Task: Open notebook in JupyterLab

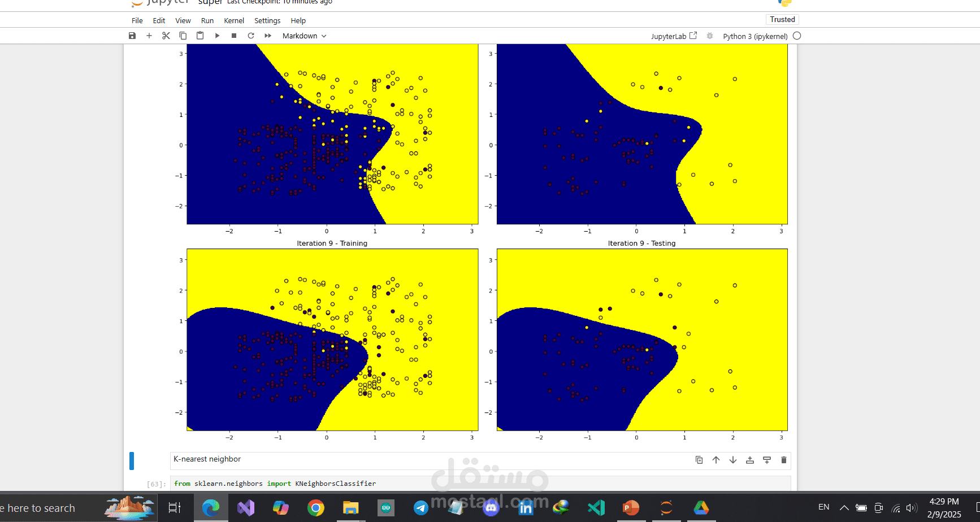Action: pos(674,36)
